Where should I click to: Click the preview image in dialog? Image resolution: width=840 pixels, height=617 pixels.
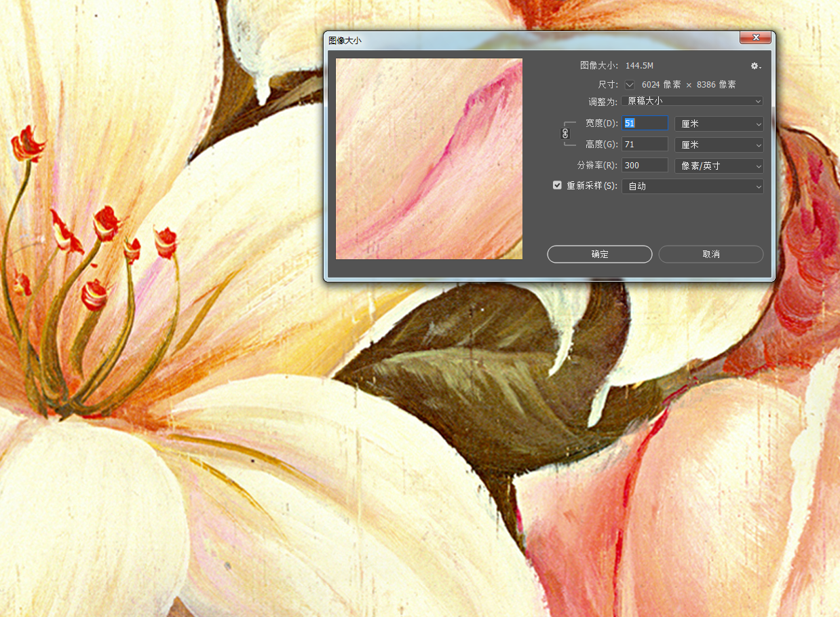(x=429, y=159)
